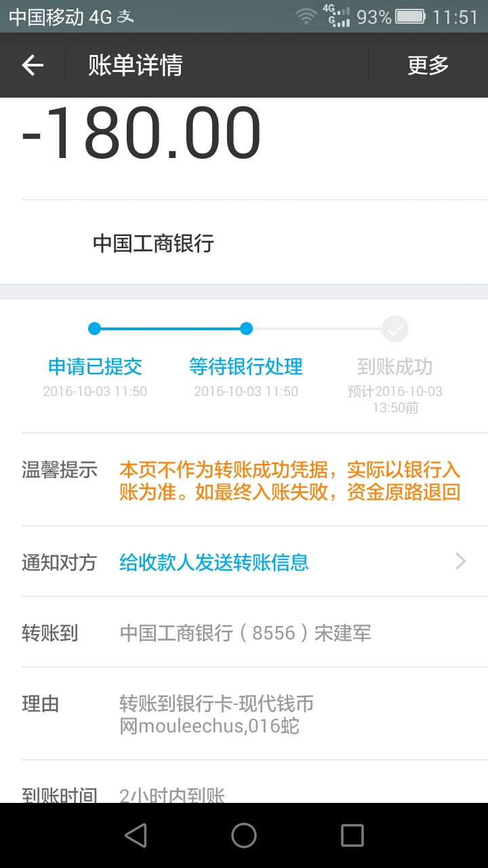Tap the -180.00 amount
This screenshot has width=488, height=868.
point(142,134)
